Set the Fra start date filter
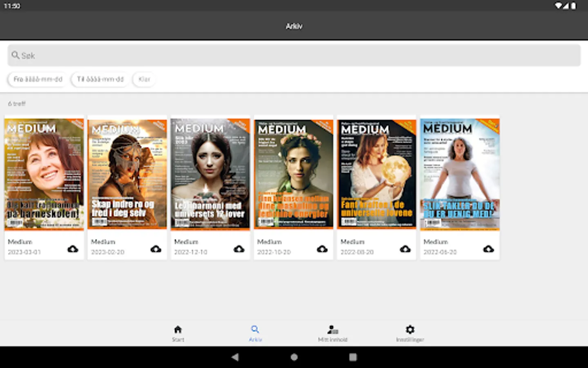This screenshot has height=368, width=588. (38, 79)
